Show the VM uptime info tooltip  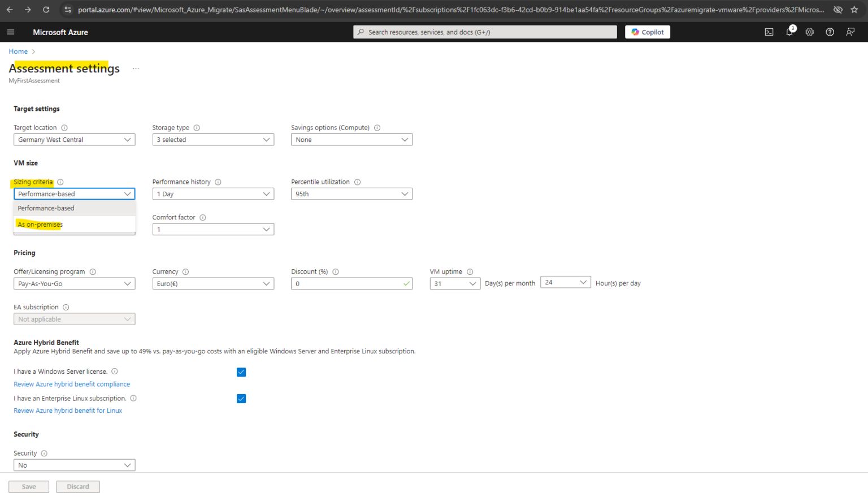(471, 271)
